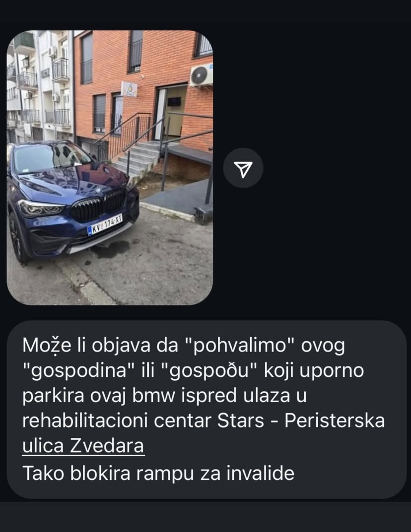Tap the paper-plane share icon beside photo
Image resolution: width=411 pixels, height=532 pixels.
pyautogui.click(x=243, y=169)
